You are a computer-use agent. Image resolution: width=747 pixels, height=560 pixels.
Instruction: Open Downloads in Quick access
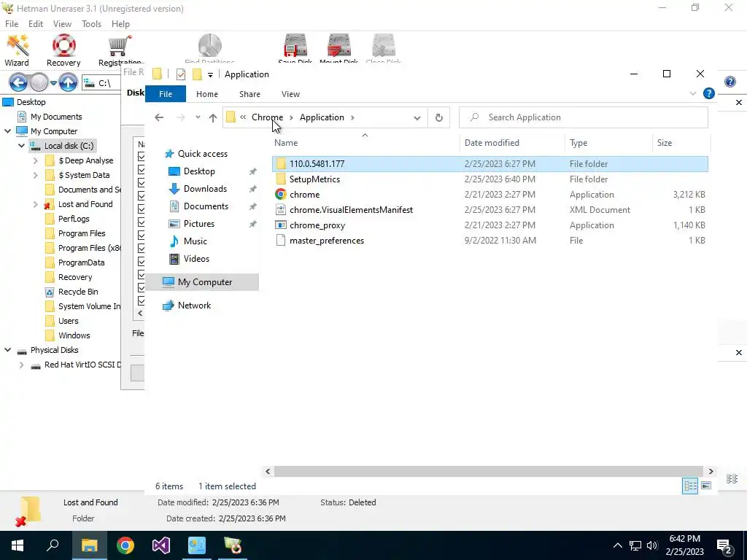coord(205,189)
